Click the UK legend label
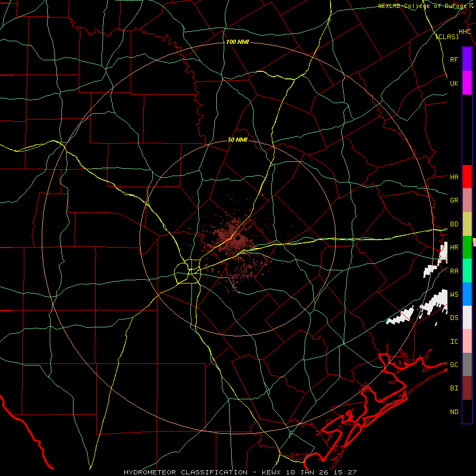The height and width of the screenshot is (476, 476). 454,83
